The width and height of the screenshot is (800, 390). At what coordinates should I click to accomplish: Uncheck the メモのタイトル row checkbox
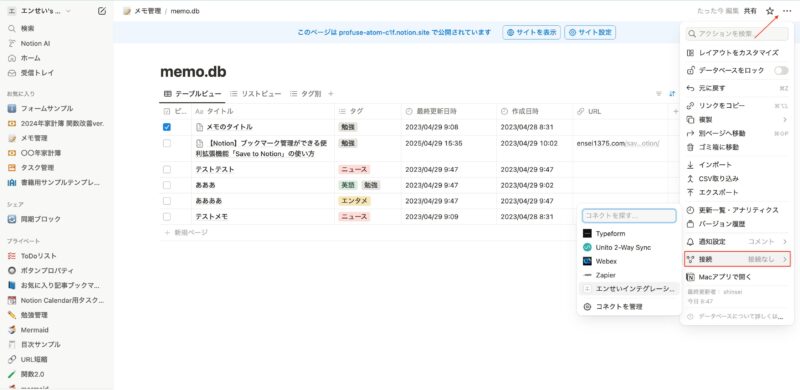(x=166, y=127)
